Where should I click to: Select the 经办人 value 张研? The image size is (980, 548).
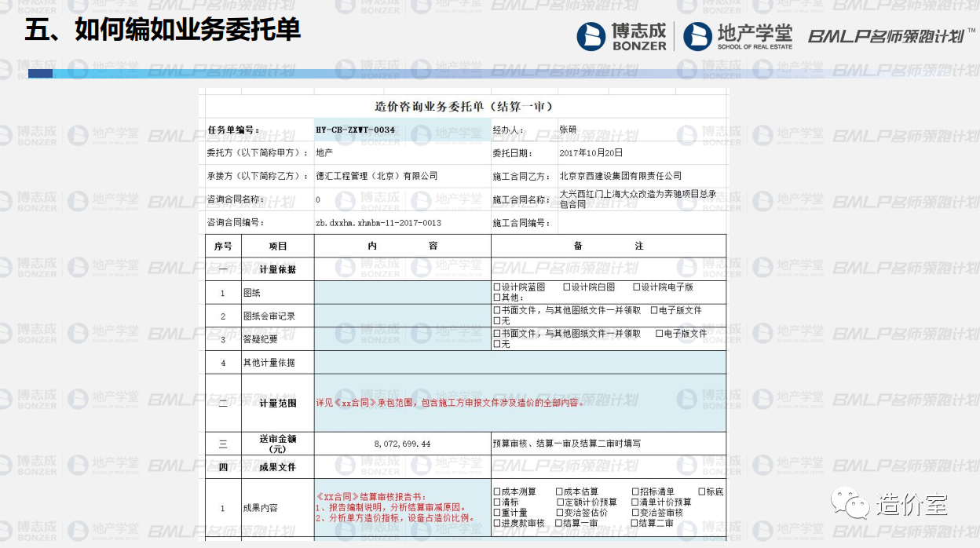(568, 130)
